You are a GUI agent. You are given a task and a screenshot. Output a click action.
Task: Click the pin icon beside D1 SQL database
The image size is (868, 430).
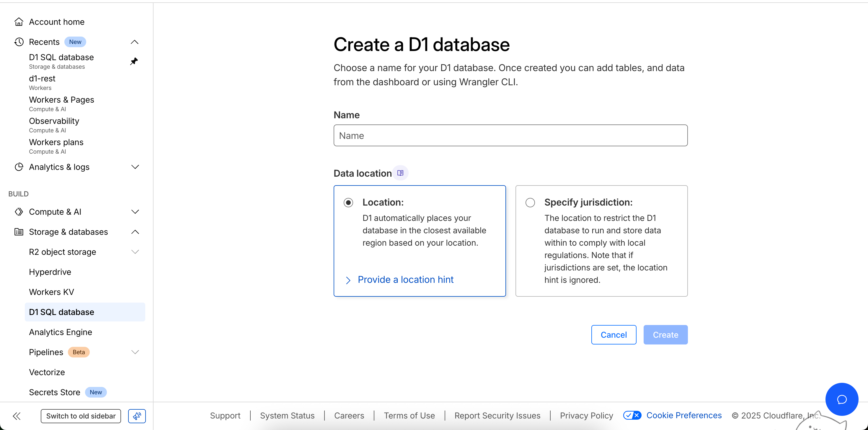(134, 61)
